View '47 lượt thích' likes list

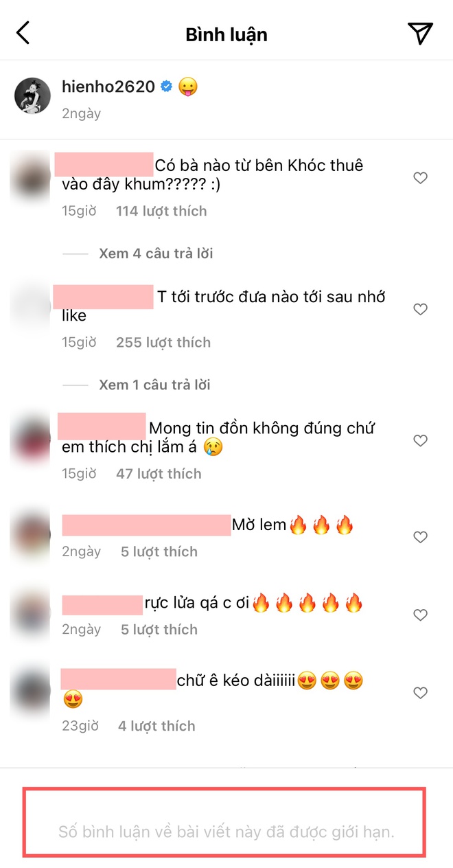(159, 474)
